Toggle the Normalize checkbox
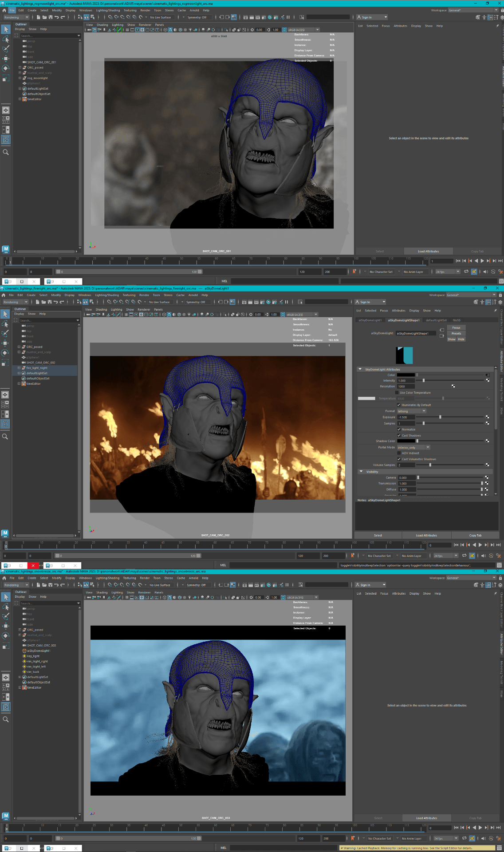Image resolution: width=504 pixels, height=852 pixels. click(399, 430)
